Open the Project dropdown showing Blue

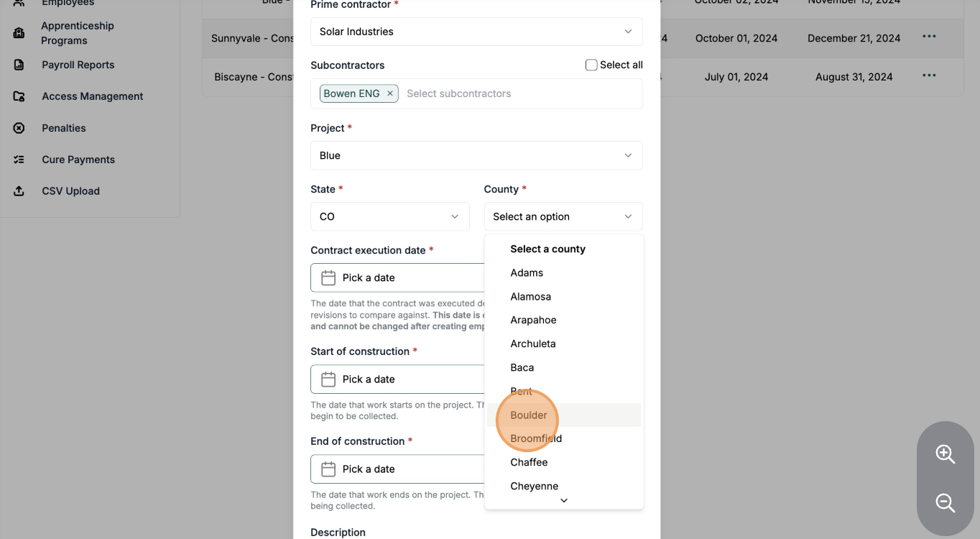click(476, 155)
